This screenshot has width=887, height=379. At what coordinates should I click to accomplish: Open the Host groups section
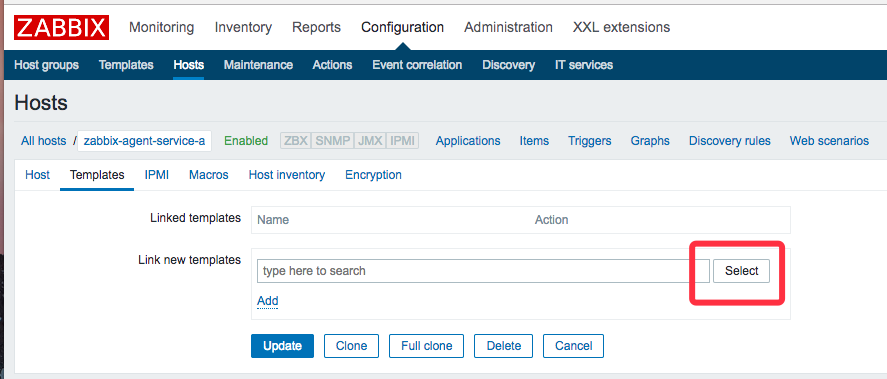point(46,65)
